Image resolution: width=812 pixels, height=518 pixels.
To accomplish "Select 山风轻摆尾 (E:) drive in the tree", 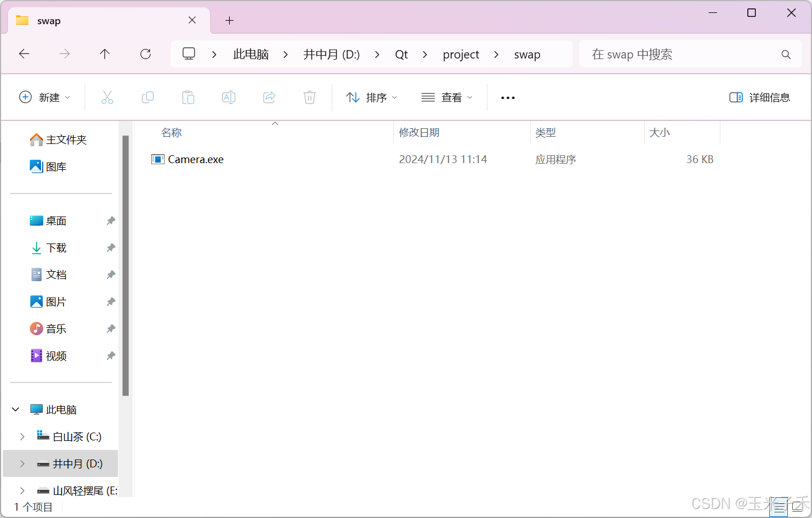I will [x=77, y=490].
